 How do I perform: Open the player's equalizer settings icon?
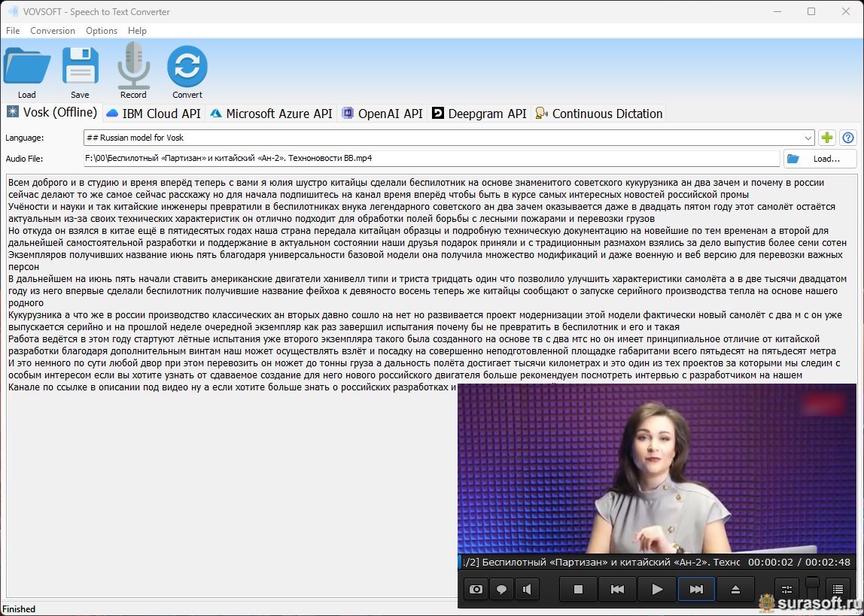[x=787, y=590]
